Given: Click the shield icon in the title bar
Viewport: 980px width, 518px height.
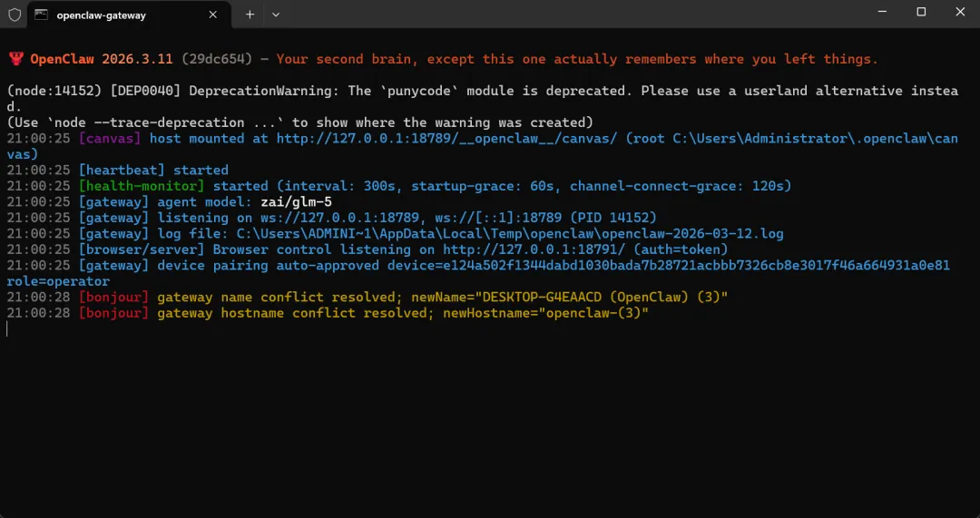Looking at the screenshot, I should 15,15.
